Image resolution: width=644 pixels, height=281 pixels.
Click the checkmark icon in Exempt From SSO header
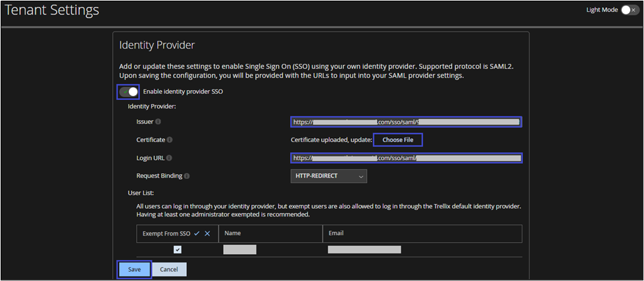(x=197, y=234)
